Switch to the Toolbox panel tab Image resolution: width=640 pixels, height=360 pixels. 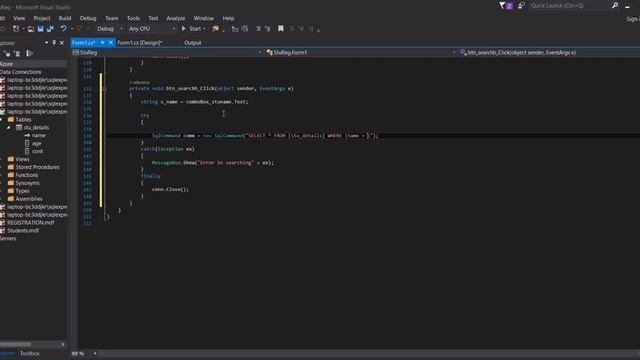30,353
